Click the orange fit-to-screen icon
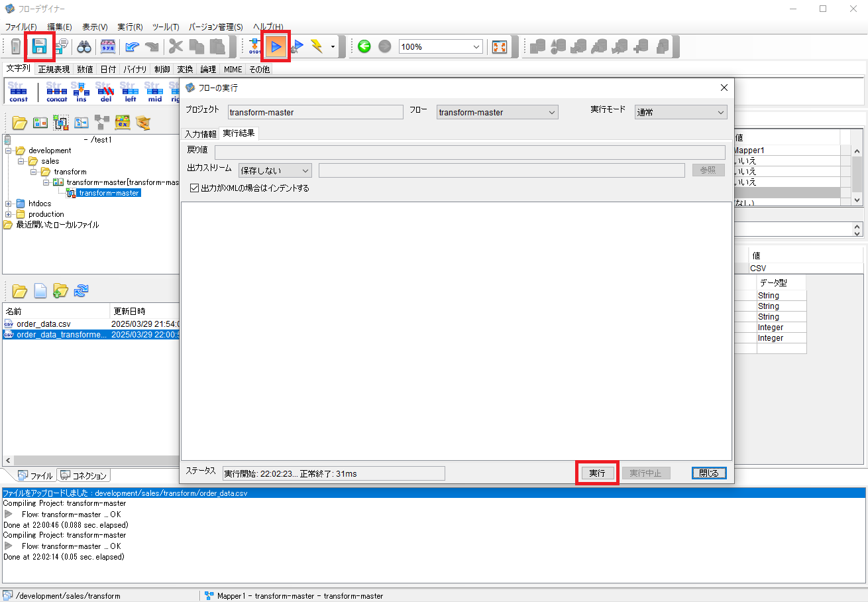 click(x=500, y=46)
